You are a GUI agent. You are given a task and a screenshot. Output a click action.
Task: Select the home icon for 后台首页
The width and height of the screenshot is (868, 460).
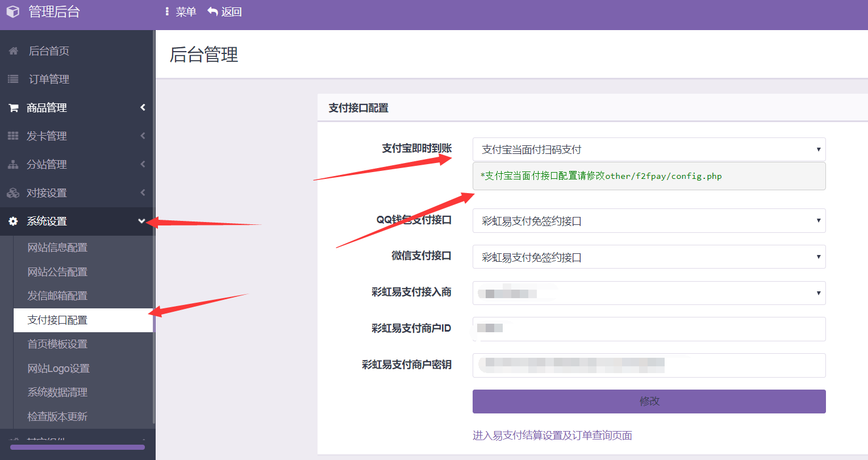click(x=12, y=51)
